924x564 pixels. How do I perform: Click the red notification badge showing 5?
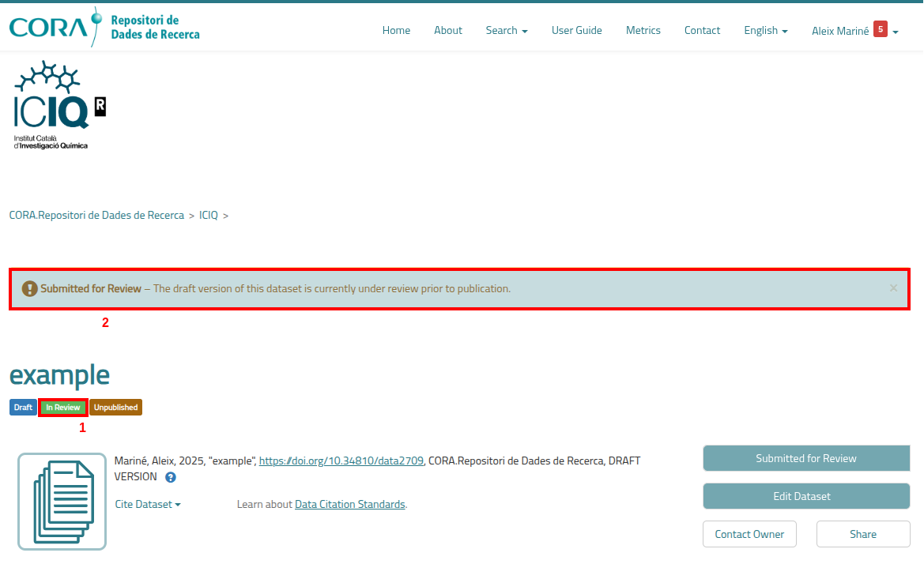coord(880,29)
